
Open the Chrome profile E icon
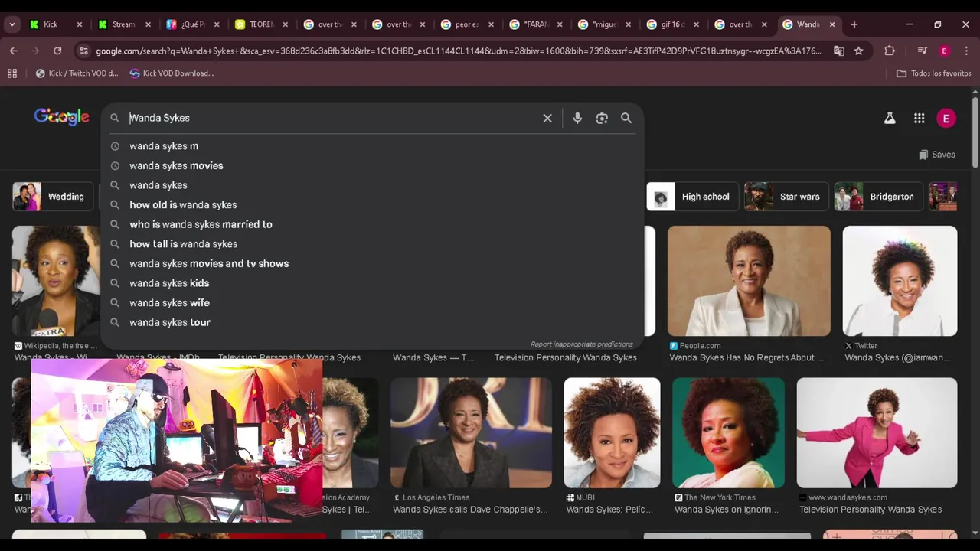pos(945,51)
